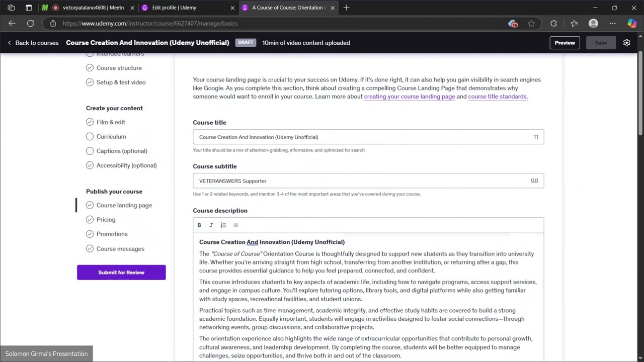The width and height of the screenshot is (644, 362).
Task: Open the favorites list icon
Action: tap(574, 23)
